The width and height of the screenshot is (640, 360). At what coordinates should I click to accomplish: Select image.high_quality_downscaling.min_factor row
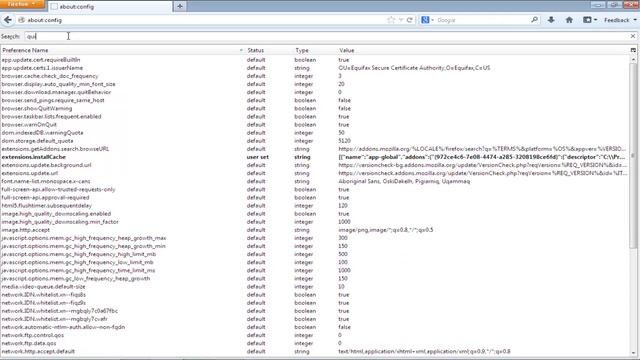coord(315,222)
